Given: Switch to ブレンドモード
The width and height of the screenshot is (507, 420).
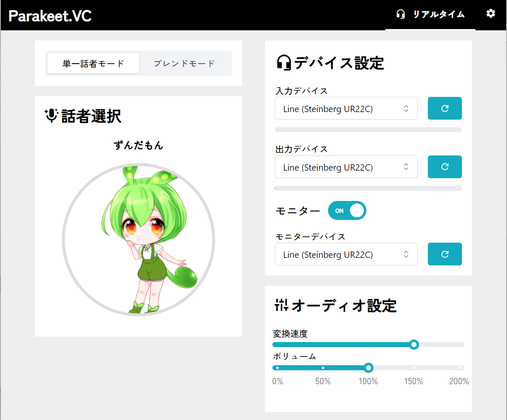Looking at the screenshot, I should [x=184, y=63].
